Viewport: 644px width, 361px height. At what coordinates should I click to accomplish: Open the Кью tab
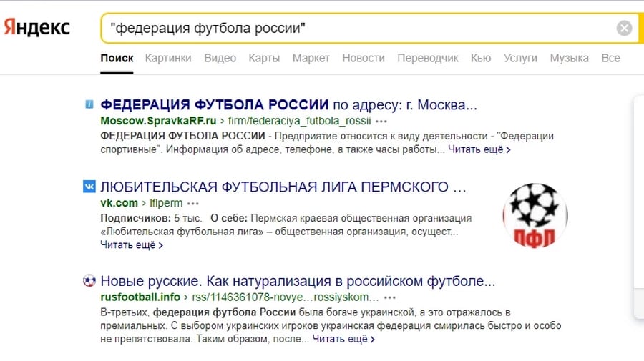pyautogui.click(x=481, y=58)
